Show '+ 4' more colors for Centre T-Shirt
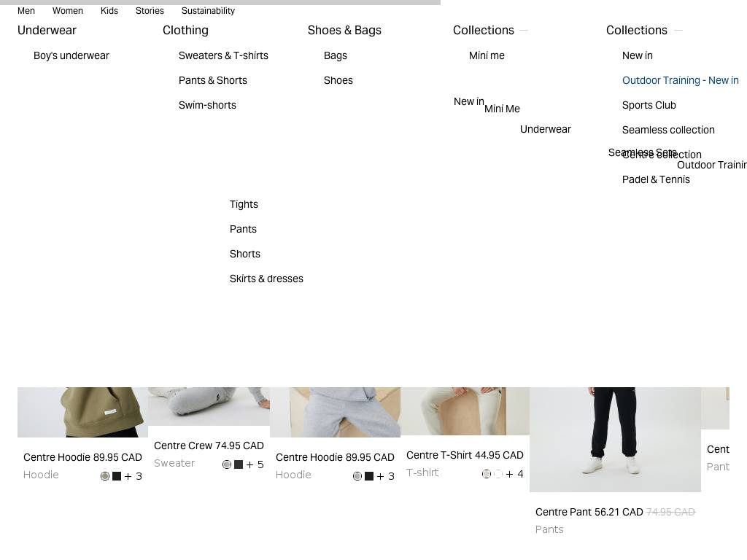This screenshot has height=560, width=747. 514,474
